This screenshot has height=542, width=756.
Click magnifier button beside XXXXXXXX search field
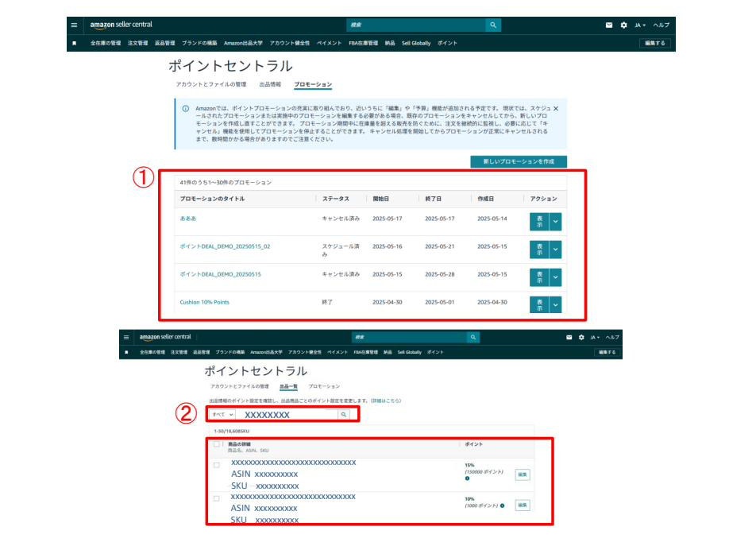[x=344, y=415]
